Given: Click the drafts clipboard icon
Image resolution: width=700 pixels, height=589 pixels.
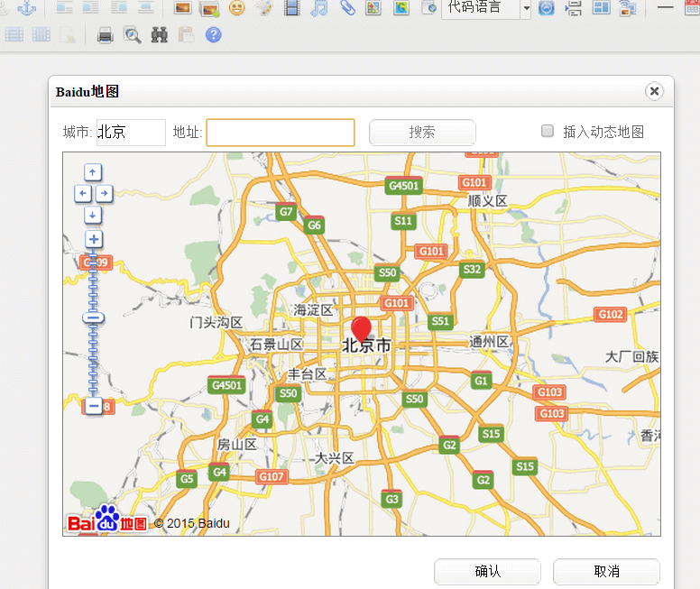Looking at the screenshot, I should pyautogui.click(x=186, y=35).
